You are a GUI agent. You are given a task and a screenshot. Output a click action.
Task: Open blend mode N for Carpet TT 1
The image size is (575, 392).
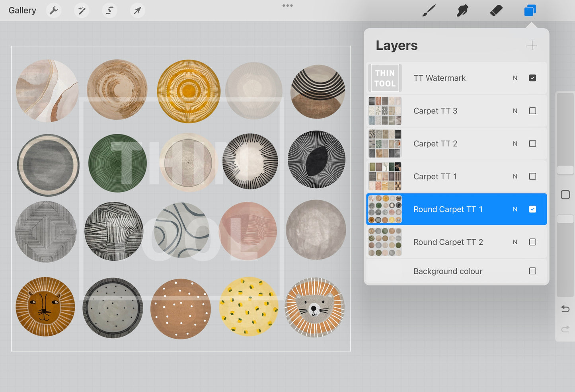[x=515, y=176]
